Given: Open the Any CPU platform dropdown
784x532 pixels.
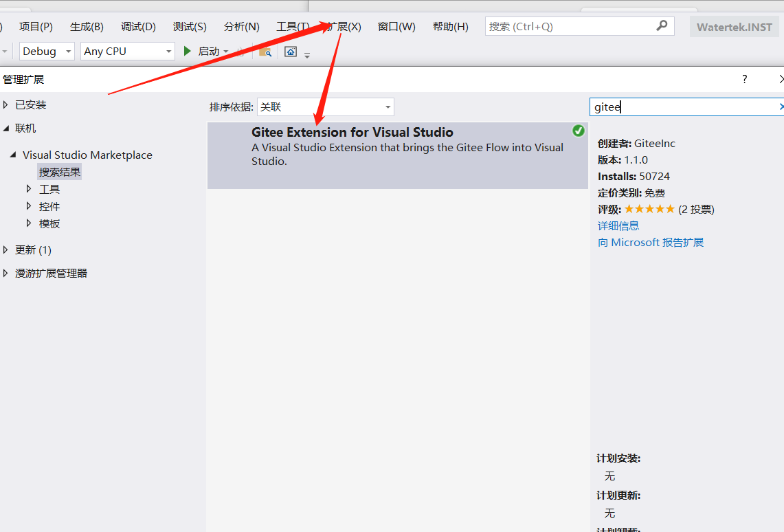Looking at the screenshot, I should tap(167, 51).
